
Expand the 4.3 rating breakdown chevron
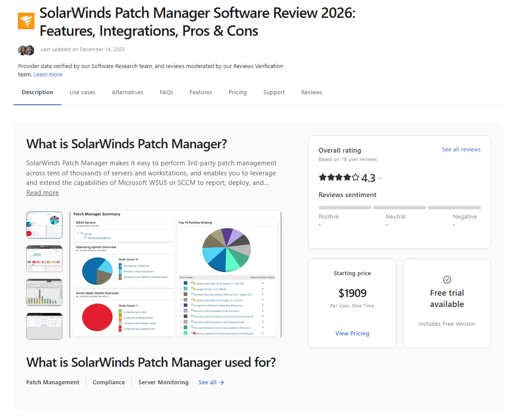(380, 178)
